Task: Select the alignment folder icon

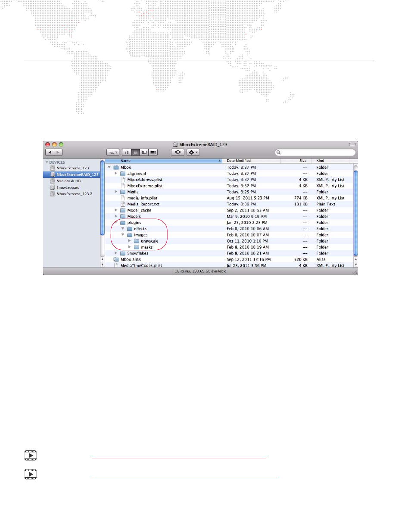Action: pos(123,173)
